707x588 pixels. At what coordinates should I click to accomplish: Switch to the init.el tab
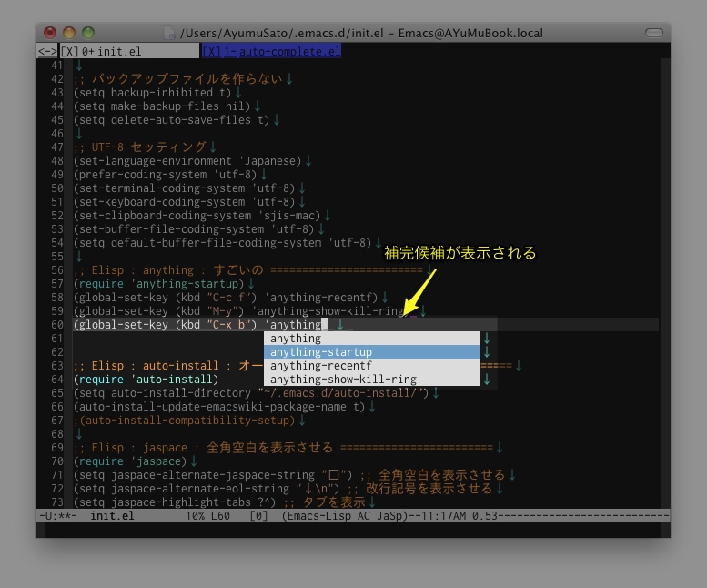118,52
